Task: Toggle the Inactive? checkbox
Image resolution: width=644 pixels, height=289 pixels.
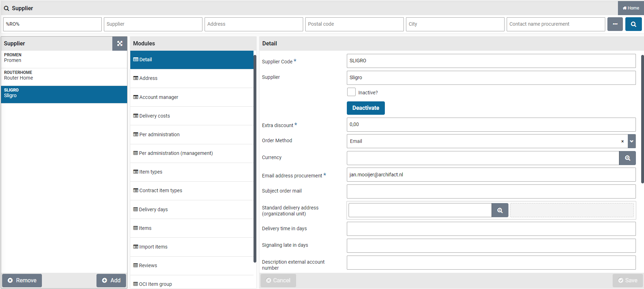Action: pyautogui.click(x=351, y=92)
